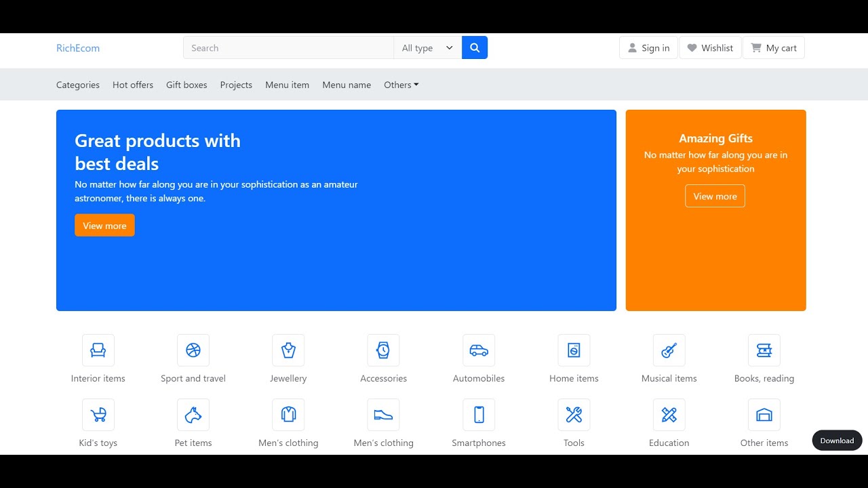The height and width of the screenshot is (488, 868).
Task: Click the orange View more button
Action: (x=104, y=226)
